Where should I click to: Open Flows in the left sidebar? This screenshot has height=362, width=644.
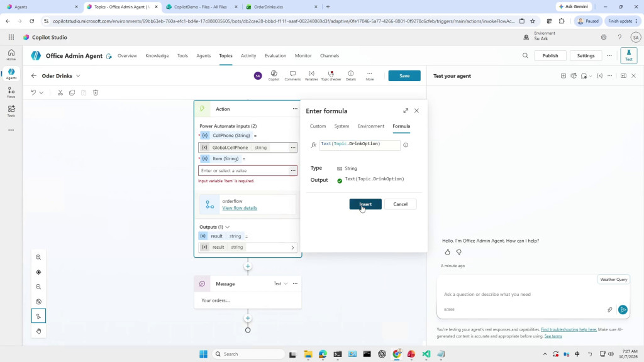point(11,93)
